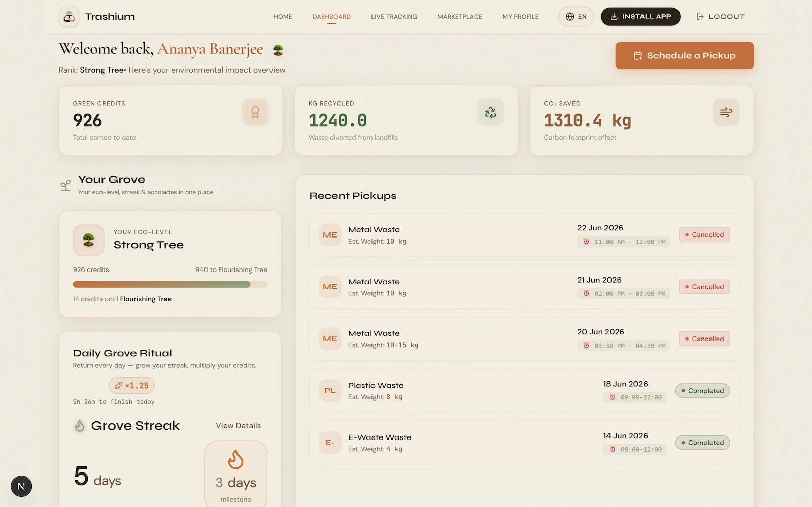The image size is (812, 507).
Task: Click the flame icon beside Grove Streak
Action: [x=80, y=426]
